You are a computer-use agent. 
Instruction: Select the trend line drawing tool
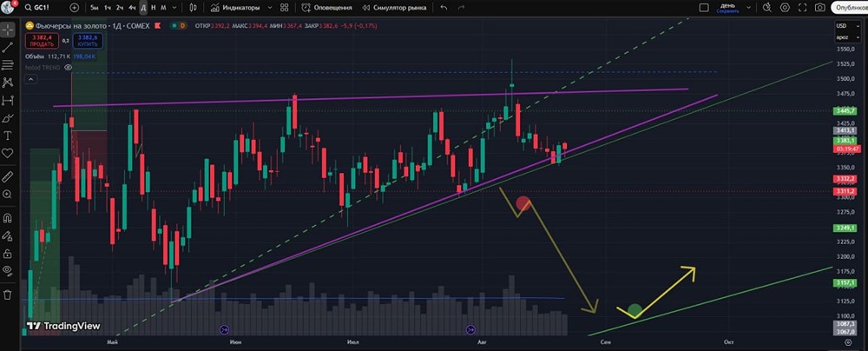click(x=8, y=48)
